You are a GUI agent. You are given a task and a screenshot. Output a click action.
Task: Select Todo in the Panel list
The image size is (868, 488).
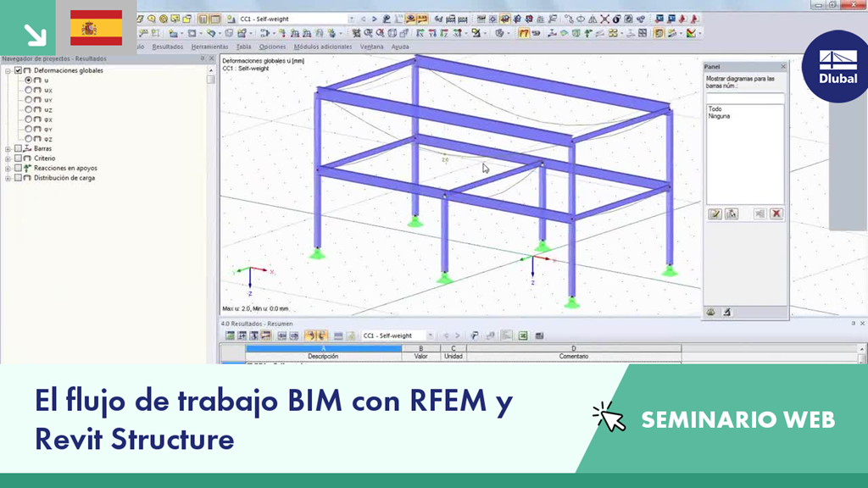715,109
